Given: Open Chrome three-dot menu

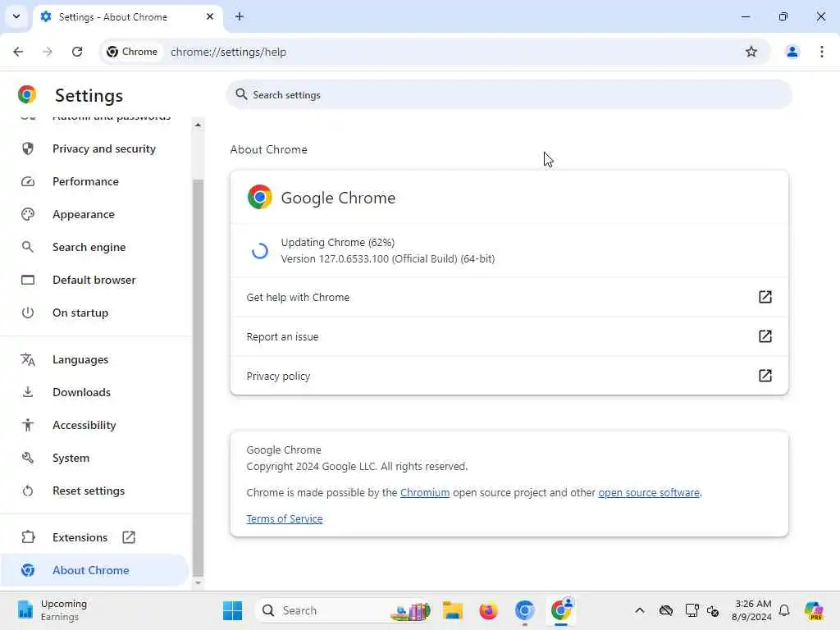Looking at the screenshot, I should click(x=821, y=52).
